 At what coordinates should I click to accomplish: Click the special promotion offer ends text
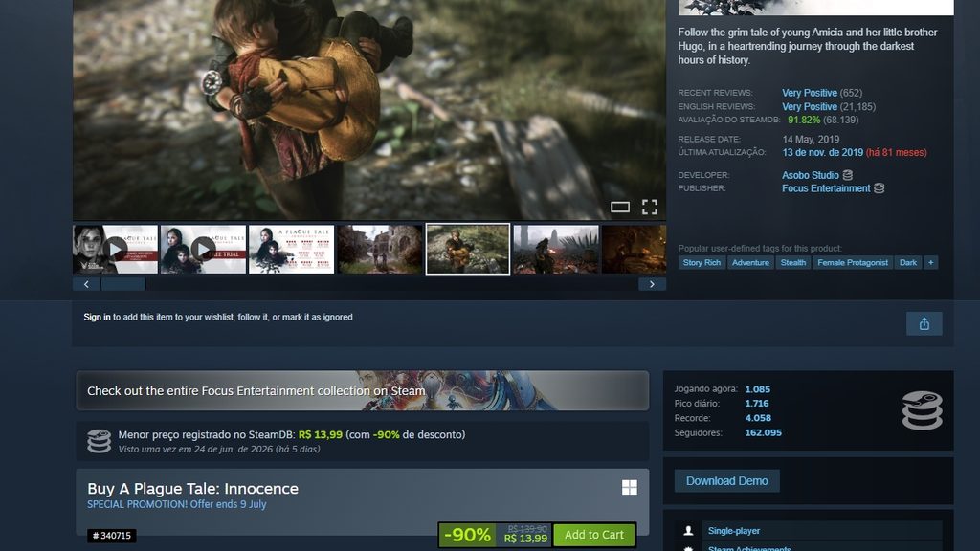177,504
